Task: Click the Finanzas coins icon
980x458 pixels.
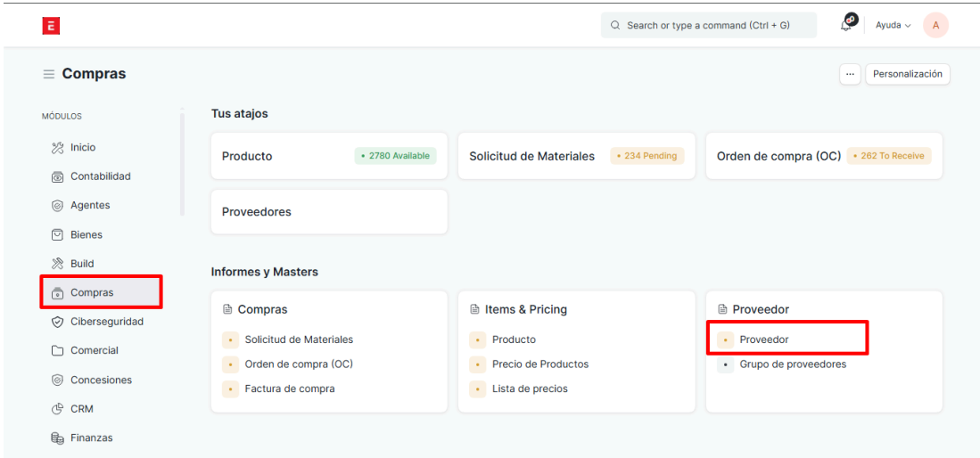Action: (x=58, y=438)
